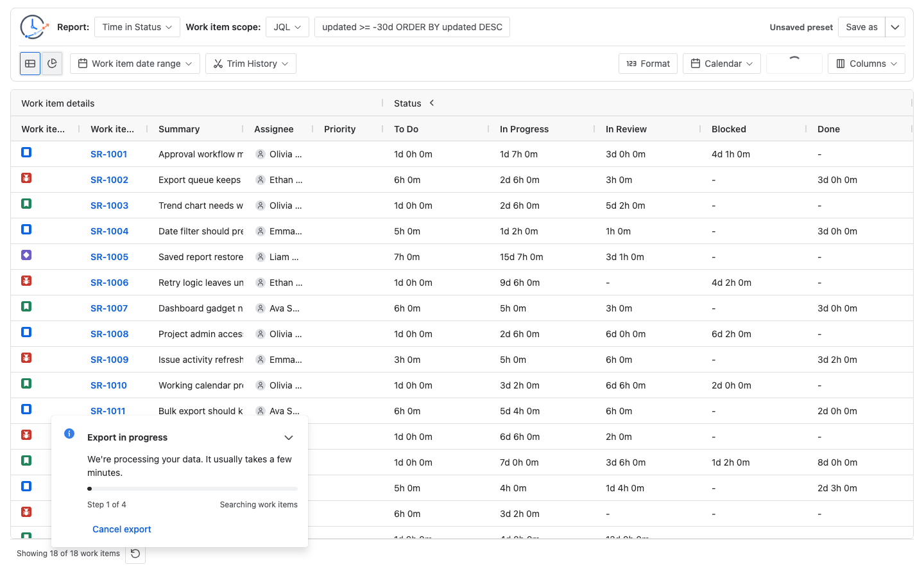Click assignee avatar for SR-1005 Liam
Screen dimensions: 924x578
[261, 257]
